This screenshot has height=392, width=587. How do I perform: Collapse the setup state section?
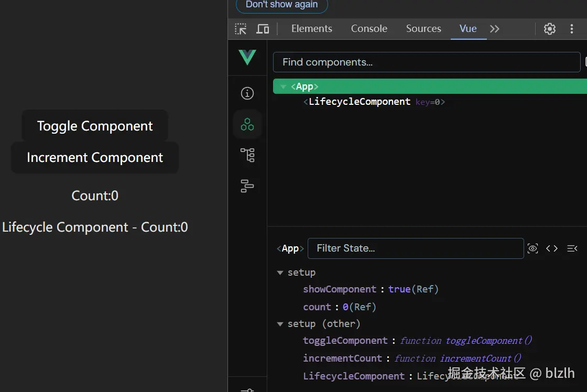coord(280,273)
